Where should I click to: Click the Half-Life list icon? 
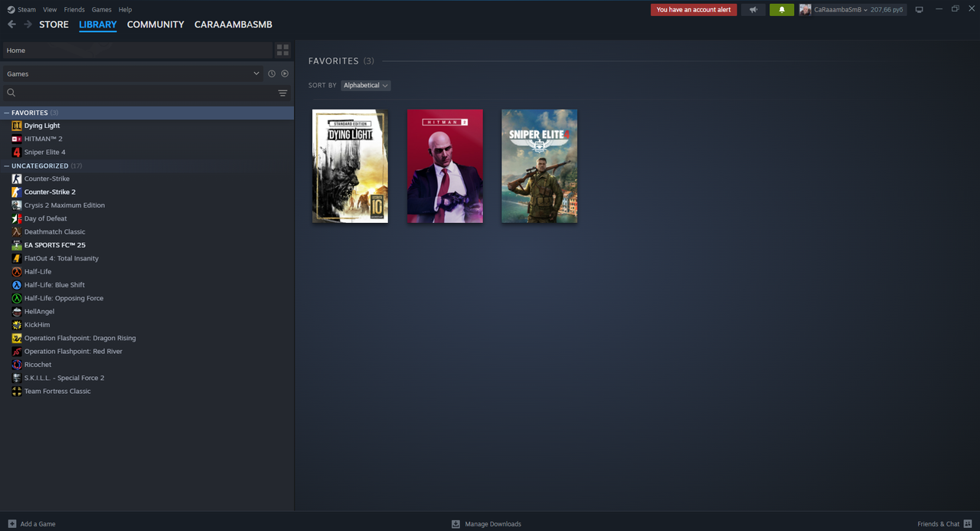[17, 271]
